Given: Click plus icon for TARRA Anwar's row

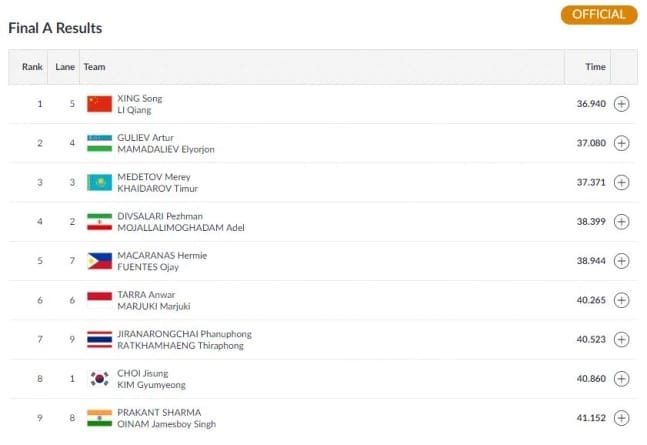Looking at the screenshot, I should [621, 300].
